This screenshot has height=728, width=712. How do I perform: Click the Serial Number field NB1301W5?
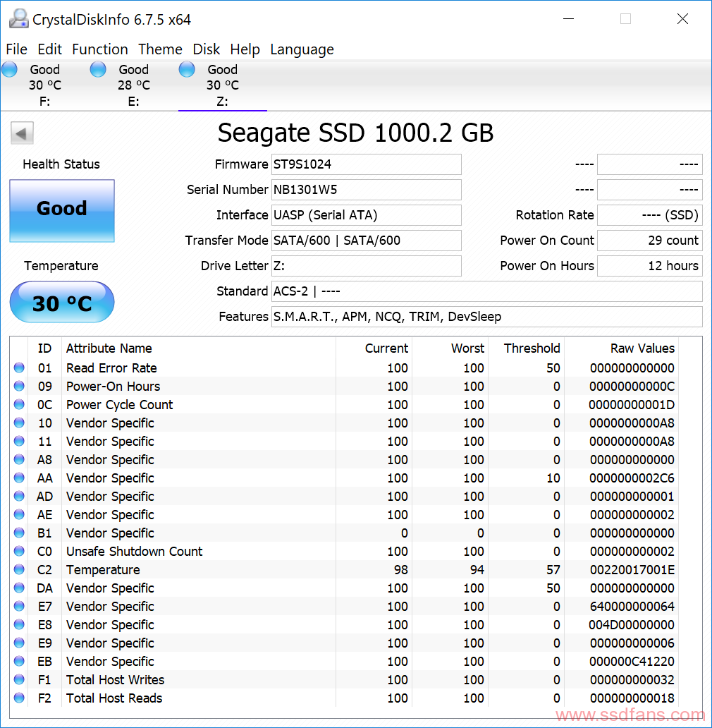coord(367,190)
